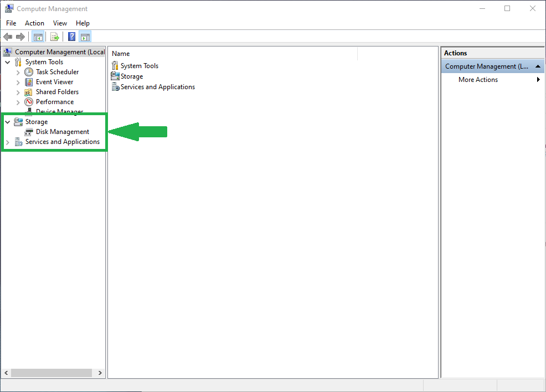
Task: Close the Computer Management window
Action: coord(533,8)
